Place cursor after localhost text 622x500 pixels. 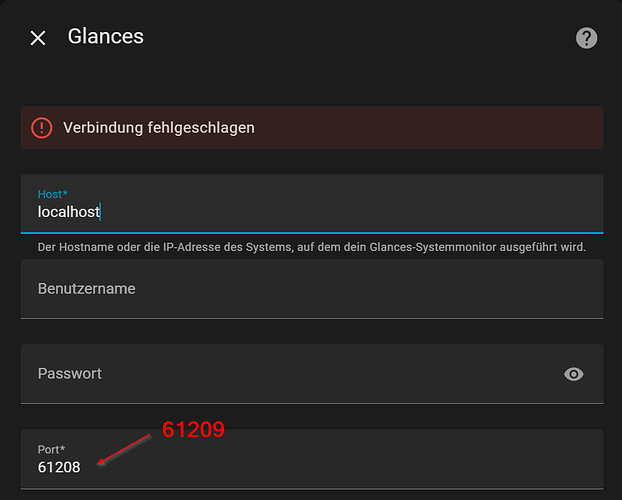tap(102, 212)
